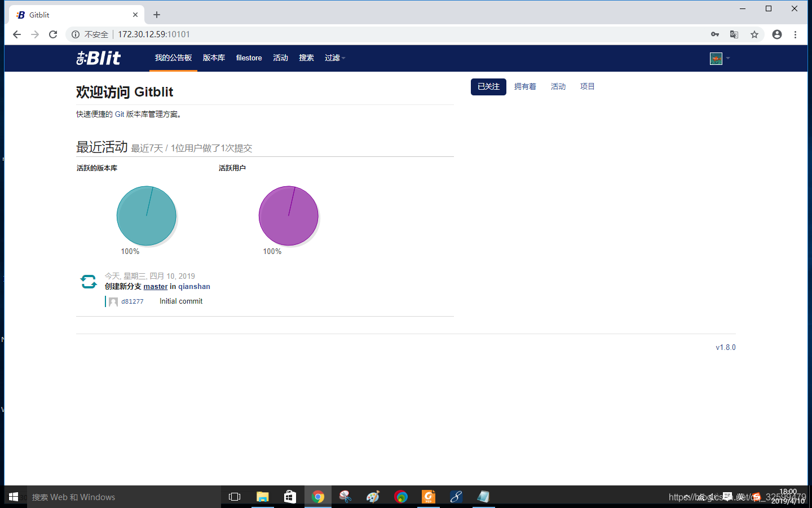The width and height of the screenshot is (812, 508).
Task: Open a new browser tab
Action: [157, 15]
